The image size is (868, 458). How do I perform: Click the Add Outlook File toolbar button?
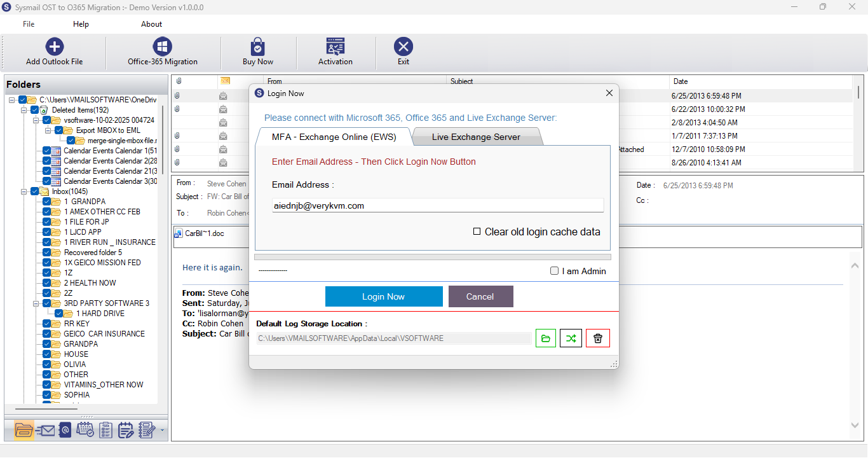tap(55, 52)
